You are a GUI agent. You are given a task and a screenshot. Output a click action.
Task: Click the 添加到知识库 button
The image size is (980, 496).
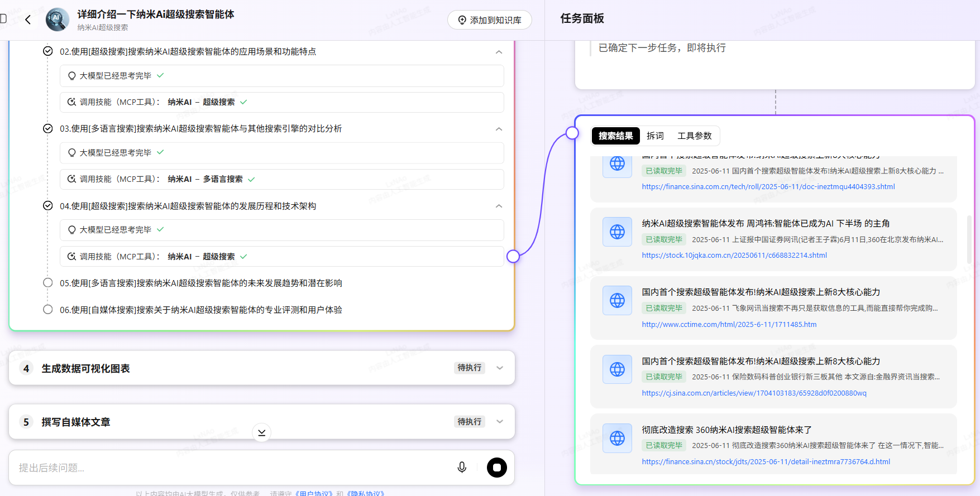[489, 20]
